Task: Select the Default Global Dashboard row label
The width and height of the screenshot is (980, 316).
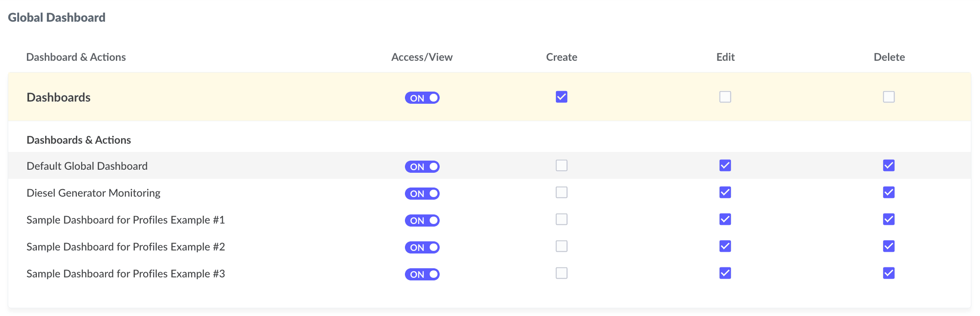Action: (x=87, y=166)
